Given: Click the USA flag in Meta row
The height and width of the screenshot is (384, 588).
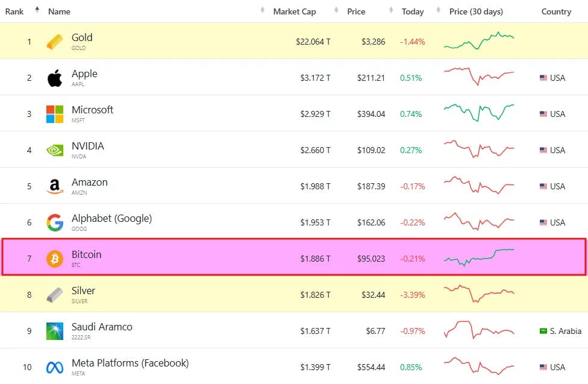Looking at the screenshot, I should click(543, 367).
